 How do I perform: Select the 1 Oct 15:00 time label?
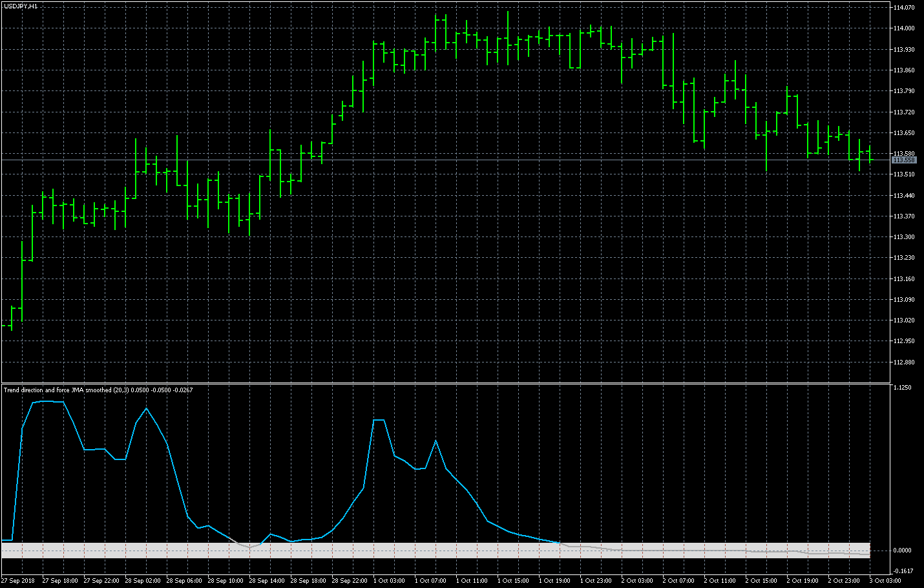tap(513, 580)
